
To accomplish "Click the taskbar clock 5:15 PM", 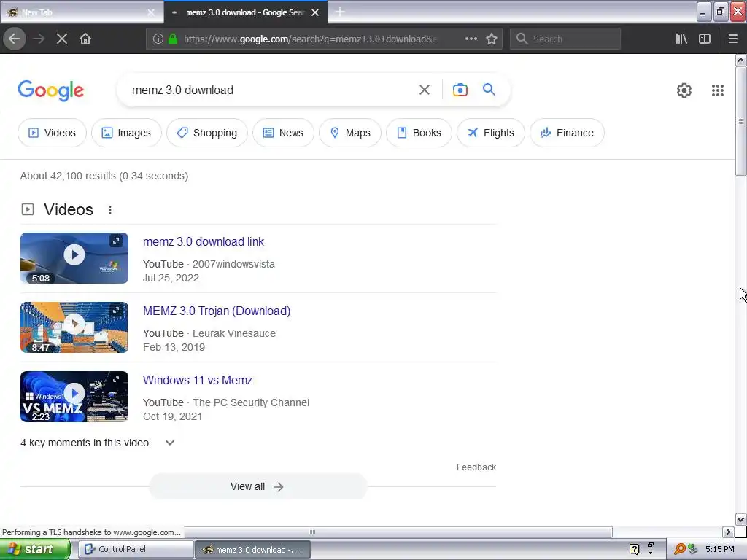I will coord(719,549).
